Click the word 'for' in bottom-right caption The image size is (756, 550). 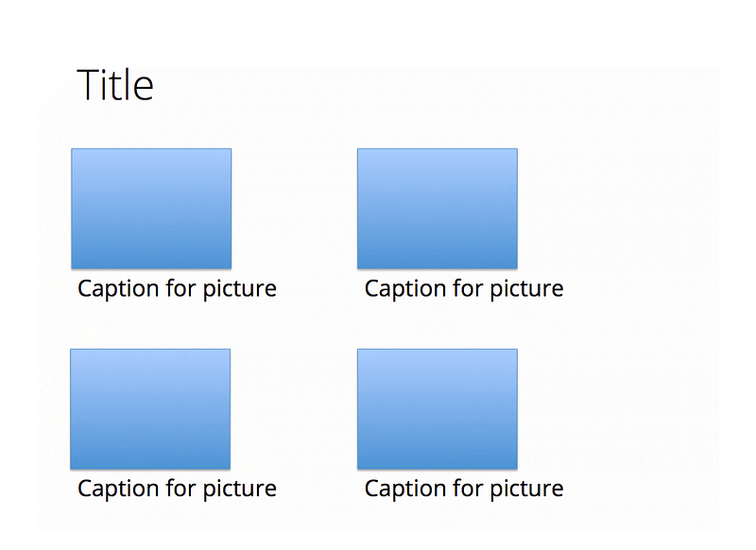pyautogui.click(x=468, y=488)
